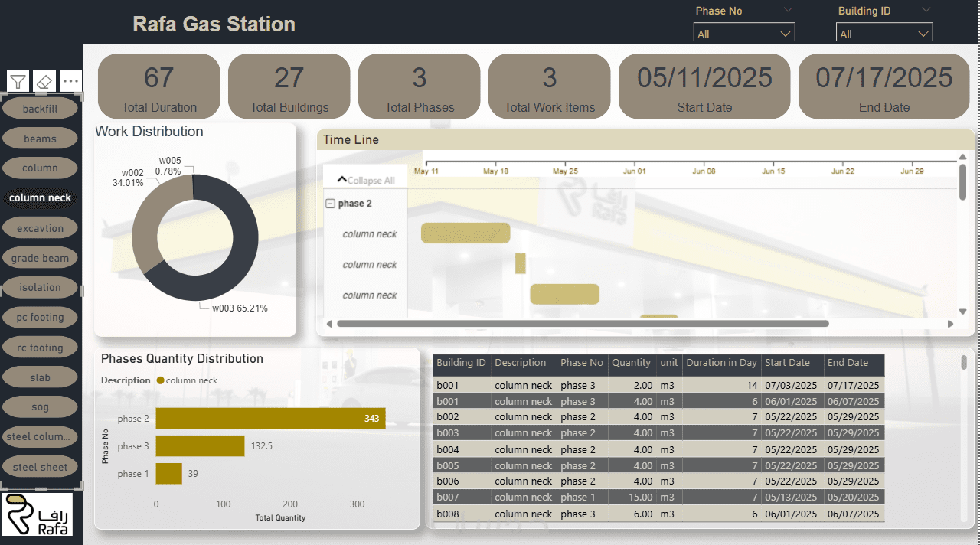Select the column slicer button

(x=41, y=168)
